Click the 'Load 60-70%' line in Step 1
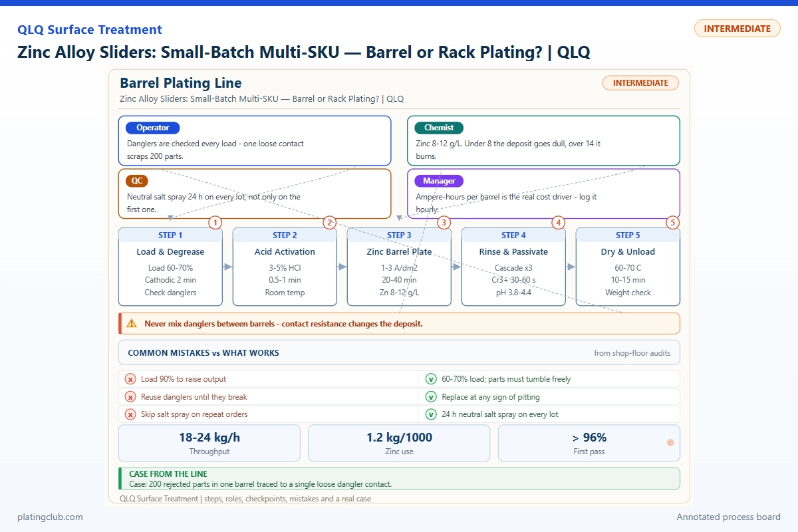This screenshot has height=532, width=798. tap(170, 268)
